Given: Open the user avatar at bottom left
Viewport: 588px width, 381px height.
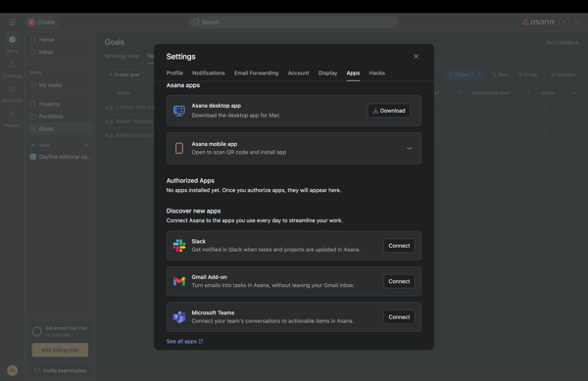Looking at the screenshot, I should tap(13, 370).
